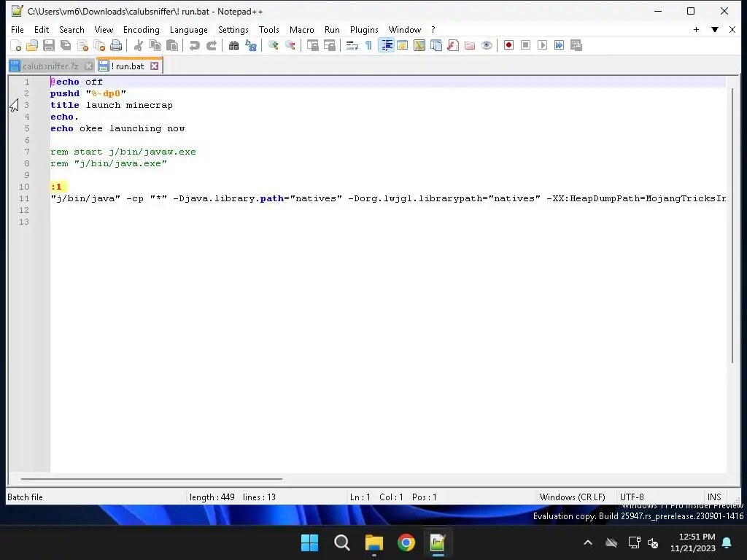Open the Folder as Workspace icon
The width and height of the screenshot is (747, 560).
point(470,46)
